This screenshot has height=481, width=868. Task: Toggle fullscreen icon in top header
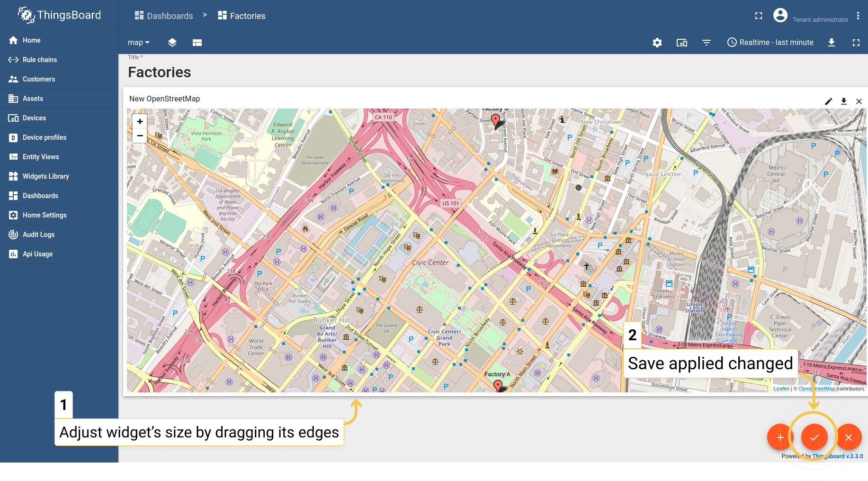point(759,16)
